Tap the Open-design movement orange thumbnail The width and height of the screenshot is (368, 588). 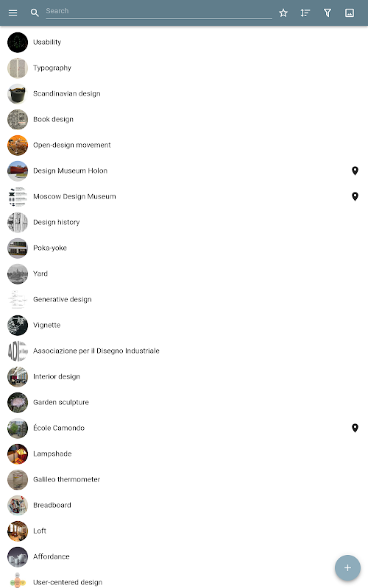[x=18, y=145]
